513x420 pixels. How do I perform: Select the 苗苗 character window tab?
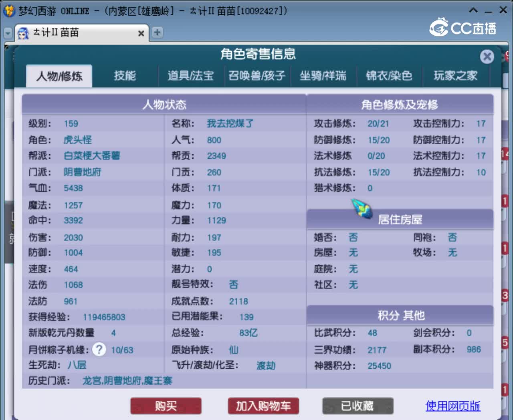click(82, 33)
